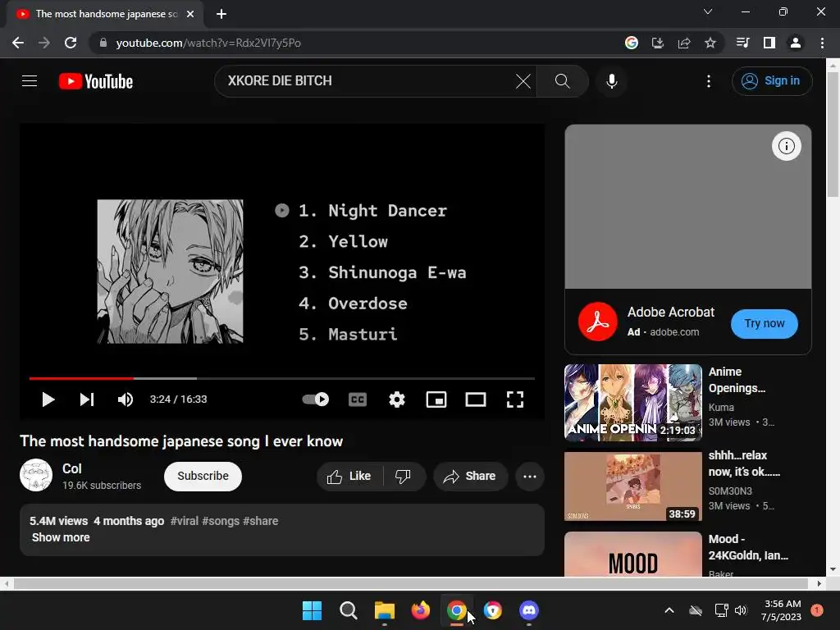Image resolution: width=840 pixels, height=630 pixels.
Task: Open Windows Start menu
Action: click(312, 610)
